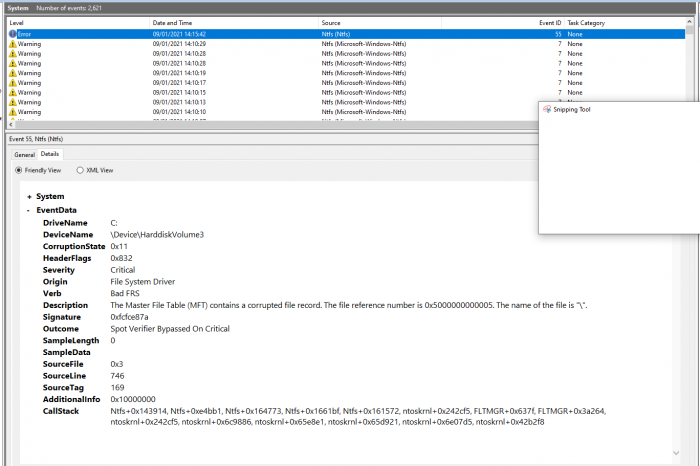Click warning icon of the 14:10:29 event
700x466 pixels.
click(13, 44)
